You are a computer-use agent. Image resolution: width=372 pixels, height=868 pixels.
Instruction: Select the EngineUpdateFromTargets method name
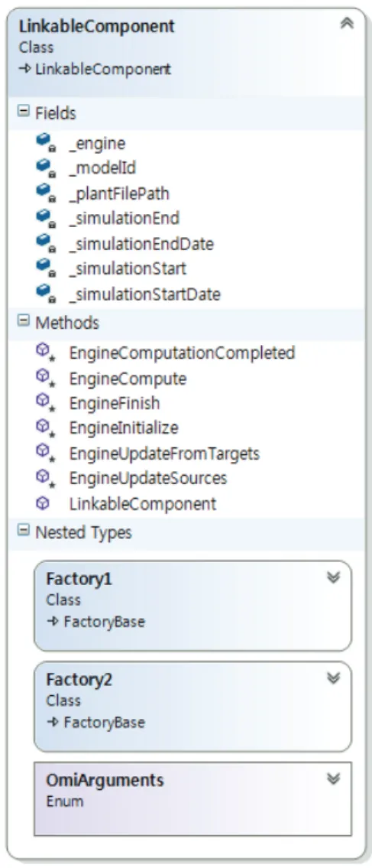click(x=164, y=454)
